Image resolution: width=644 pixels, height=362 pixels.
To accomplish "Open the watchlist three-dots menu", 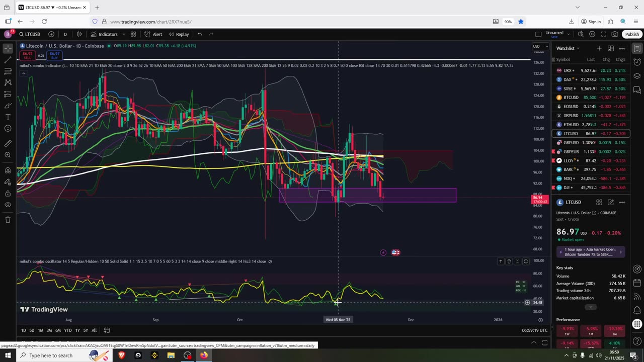I will tap(622, 48).
